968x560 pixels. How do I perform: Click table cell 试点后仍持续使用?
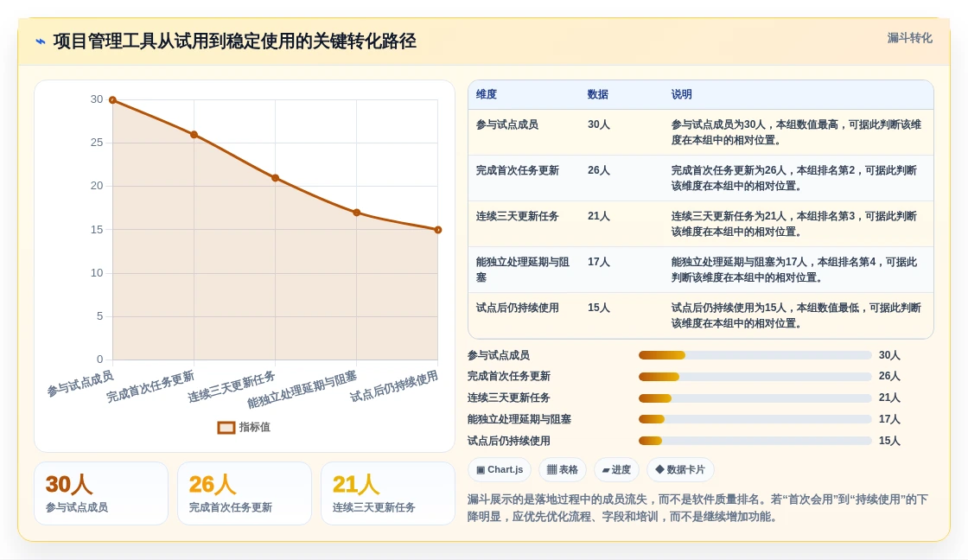(x=518, y=308)
